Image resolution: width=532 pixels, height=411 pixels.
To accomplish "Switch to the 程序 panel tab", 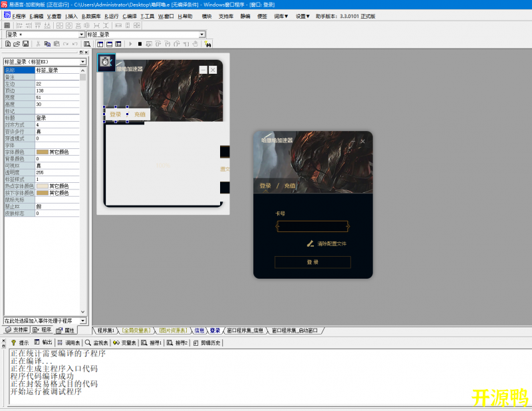I will [42, 330].
